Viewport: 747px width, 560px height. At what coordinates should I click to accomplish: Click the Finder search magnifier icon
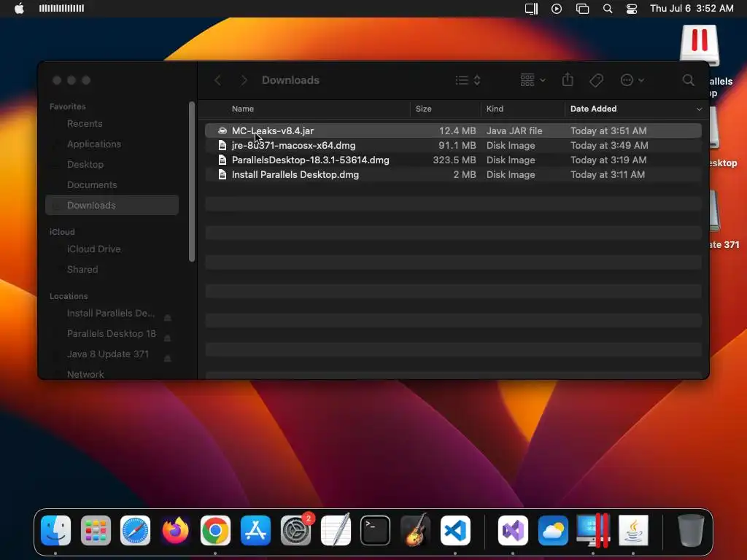click(x=689, y=80)
